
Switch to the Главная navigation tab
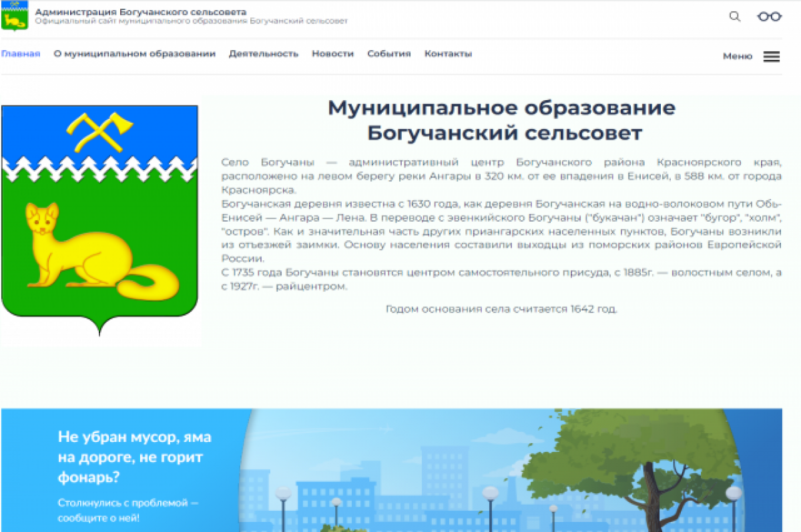pos(21,53)
